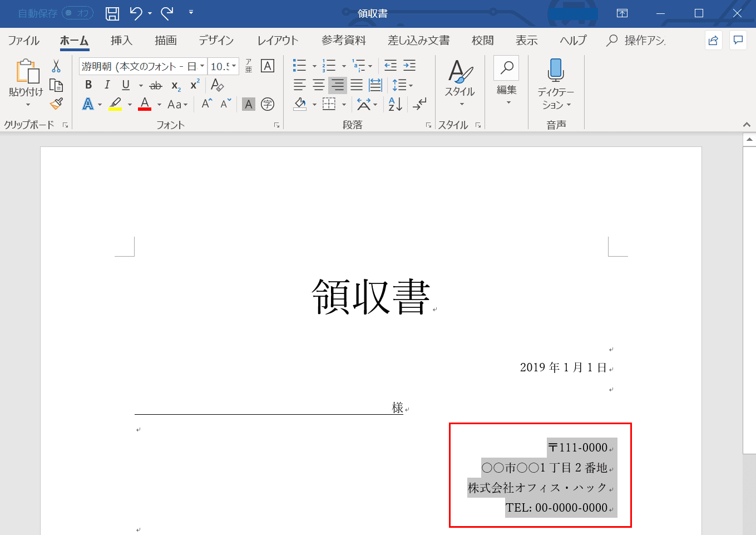This screenshot has width=756, height=535.
Task: Open the Change Case Aa dropdown
Action: click(177, 104)
